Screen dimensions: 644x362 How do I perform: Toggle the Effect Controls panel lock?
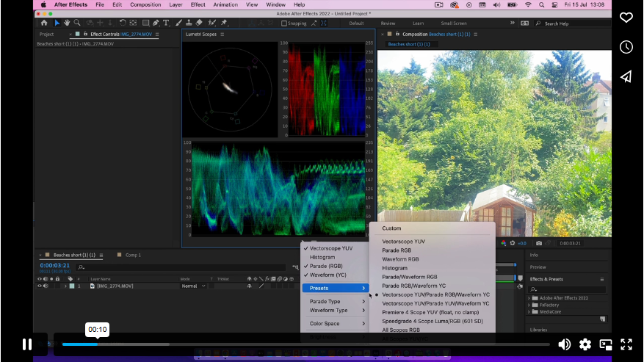tap(85, 34)
